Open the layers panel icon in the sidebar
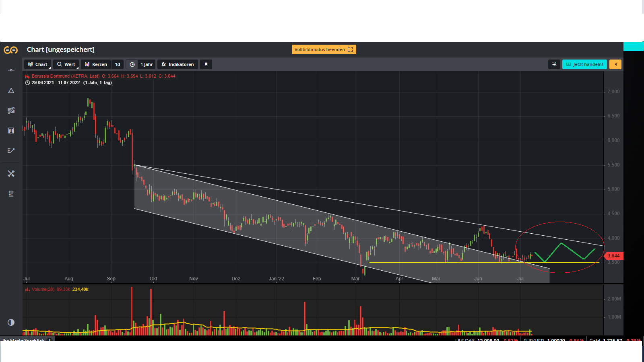 pos(11,194)
